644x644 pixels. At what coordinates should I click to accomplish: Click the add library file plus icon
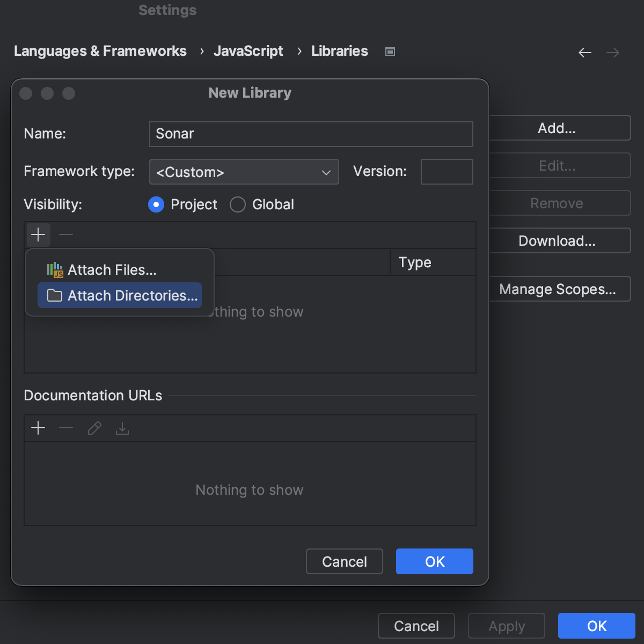(38, 235)
